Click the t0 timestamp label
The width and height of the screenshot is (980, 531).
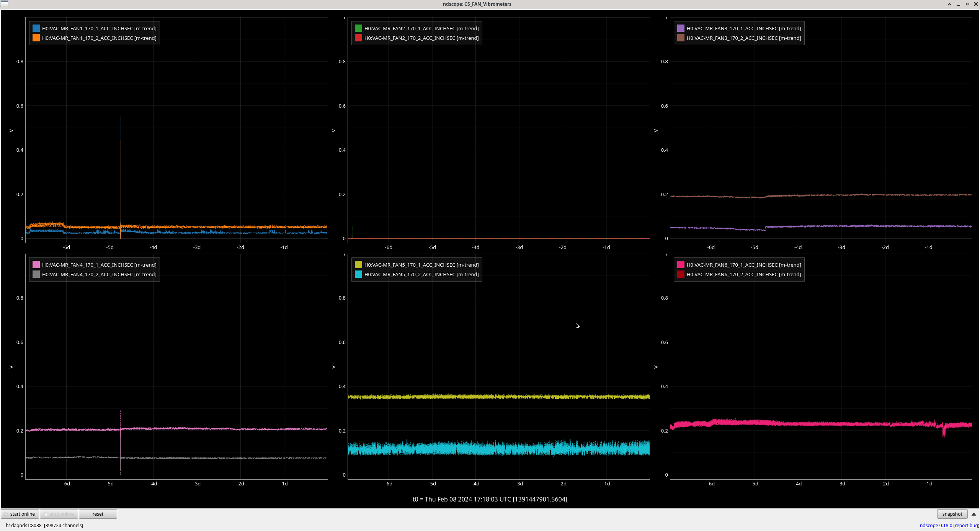pyautogui.click(x=490, y=499)
